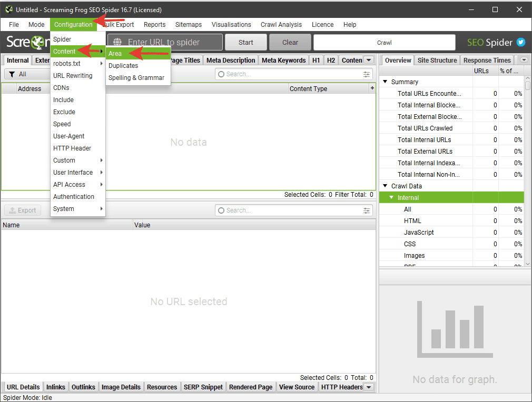Viewport: 532px width, 402px height.
Task: Click the Twitter bird icon
Action: [521, 42]
